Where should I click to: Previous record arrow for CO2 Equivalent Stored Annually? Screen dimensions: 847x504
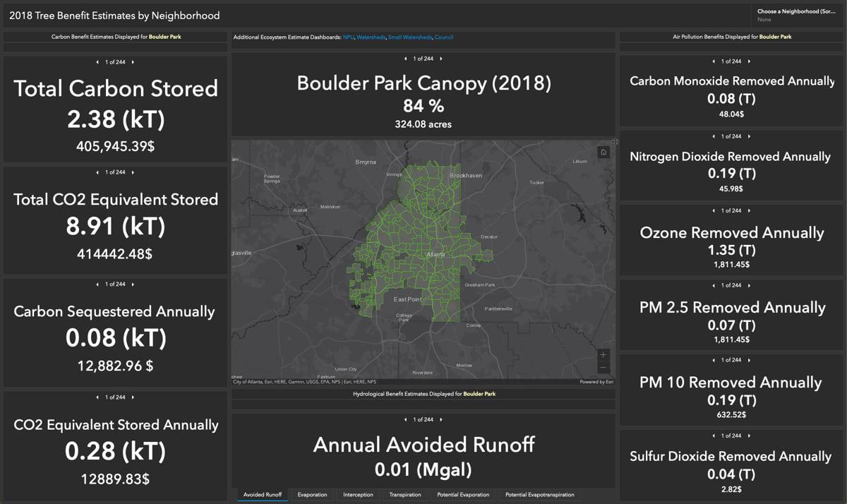pyautogui.click(x=99, y=397)
